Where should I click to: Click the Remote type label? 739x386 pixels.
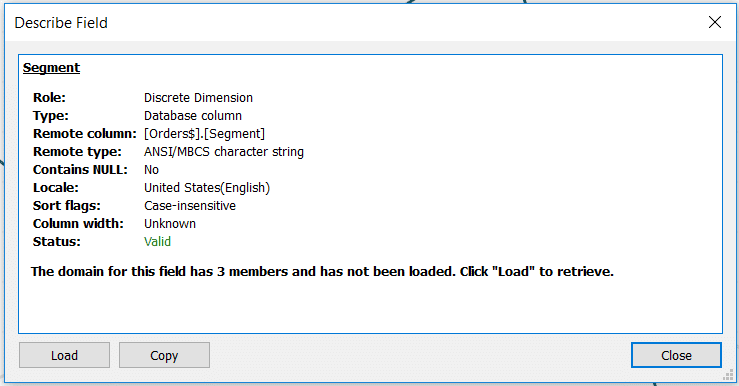[x=77, y=152]
